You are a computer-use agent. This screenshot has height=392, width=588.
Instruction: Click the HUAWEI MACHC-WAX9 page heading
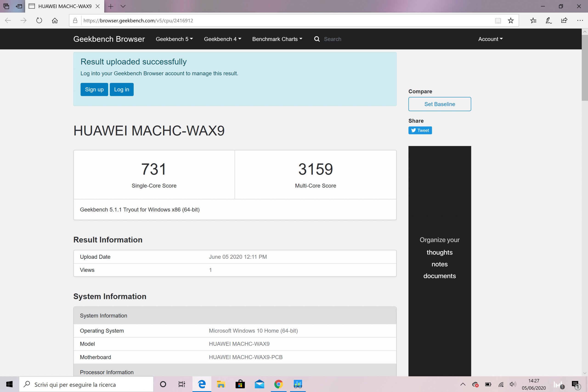(x=149, y=130)
